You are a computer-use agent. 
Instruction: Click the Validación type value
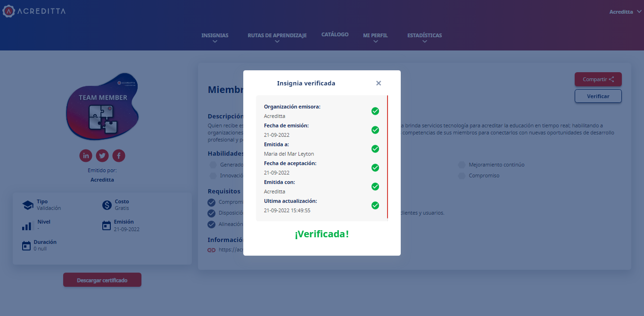click(x=49, y=208)
